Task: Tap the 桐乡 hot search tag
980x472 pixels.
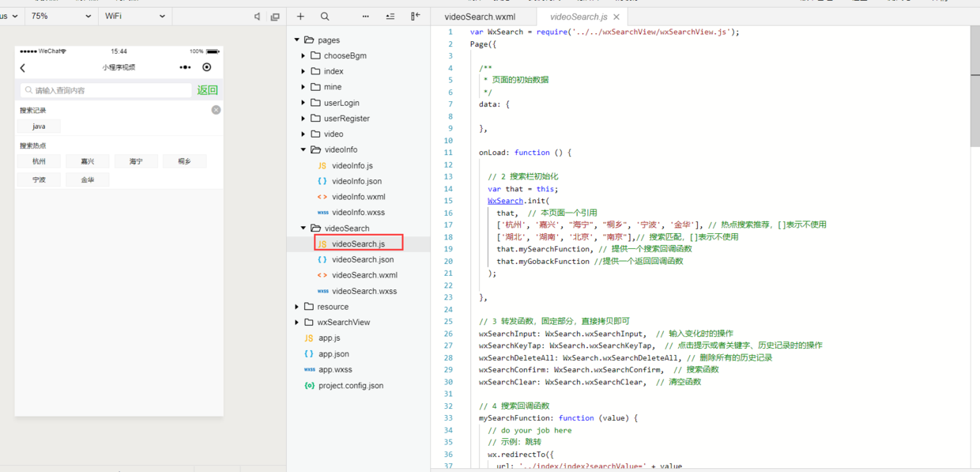Action: pyautogui.click(x=184, y=161)
